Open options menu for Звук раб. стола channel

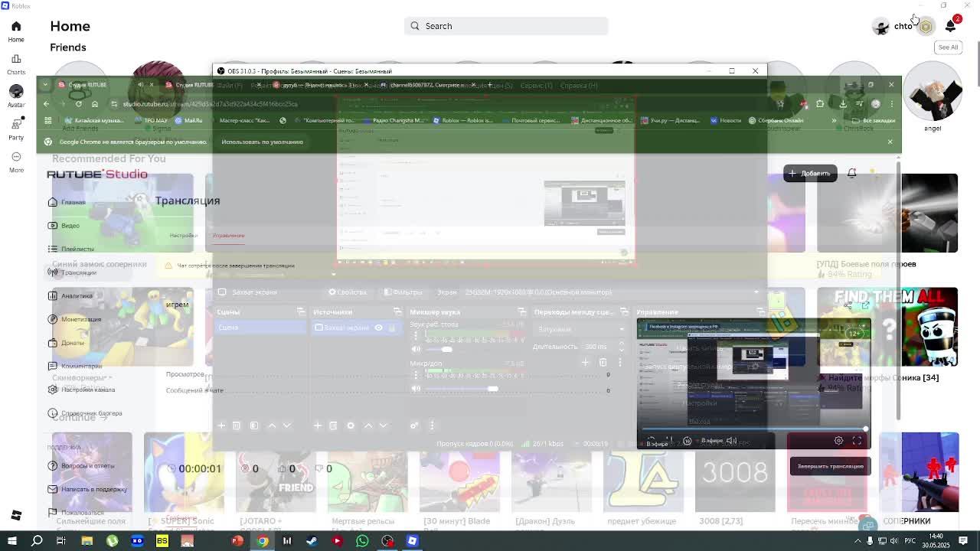point(416,334)
